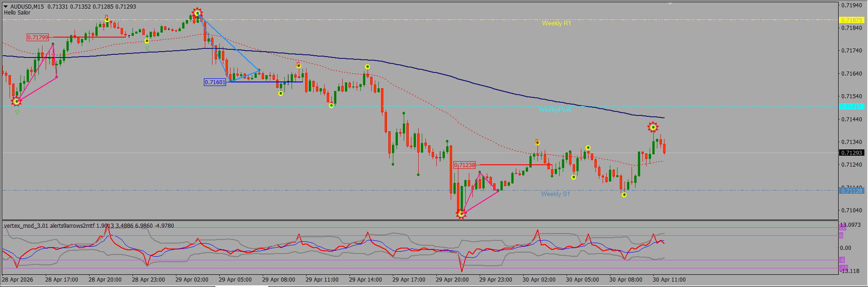
Task: Click the 0.00 indicator scale value
Action: [845, 248]
